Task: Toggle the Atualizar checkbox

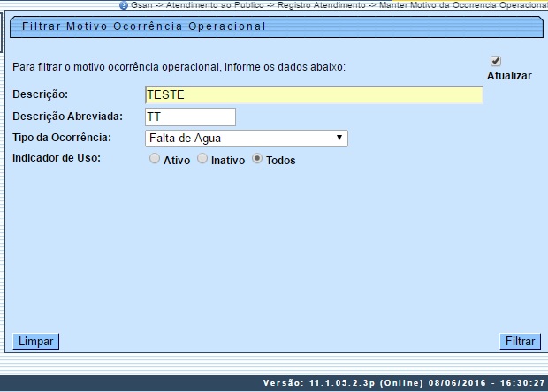Action: point(496,61)
